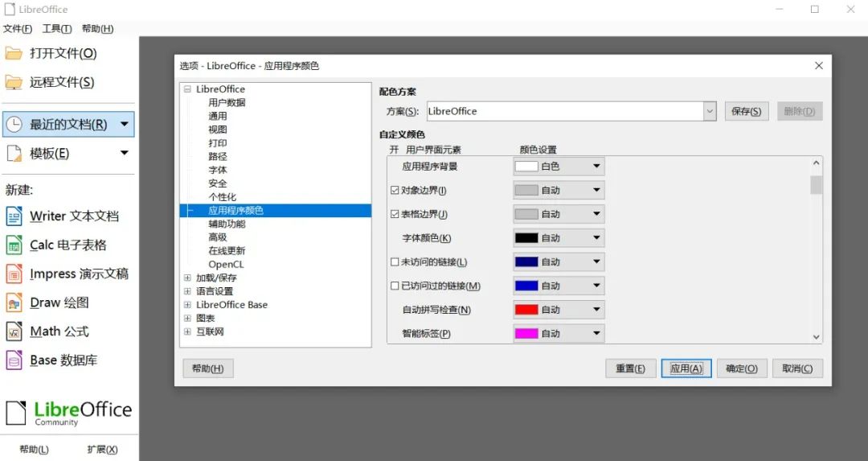This screenshot has width=868, height=461.
Task: Click the Base 数据库 icon
Action: (14, 360)
